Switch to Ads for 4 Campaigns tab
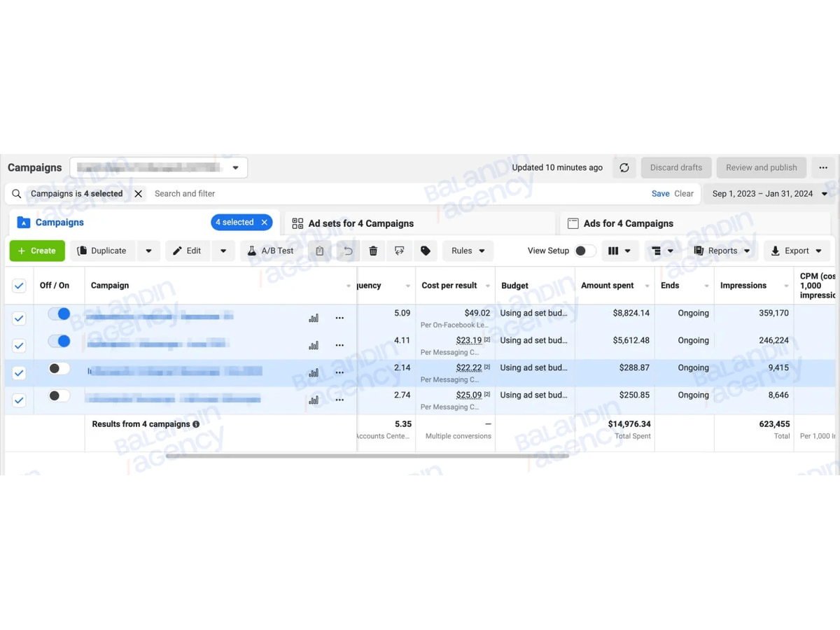Screen dimensions: 840x630 (x=695, y=223)
